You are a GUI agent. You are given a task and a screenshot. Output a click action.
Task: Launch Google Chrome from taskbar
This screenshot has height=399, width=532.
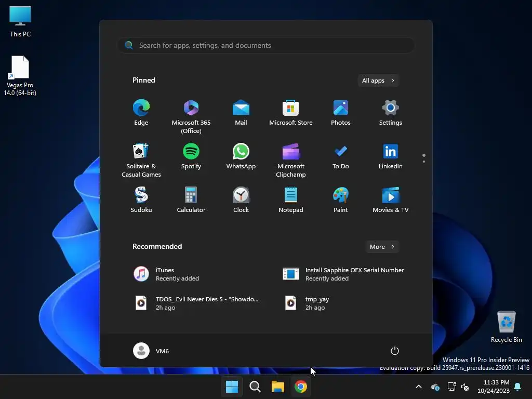pos(301,387)
